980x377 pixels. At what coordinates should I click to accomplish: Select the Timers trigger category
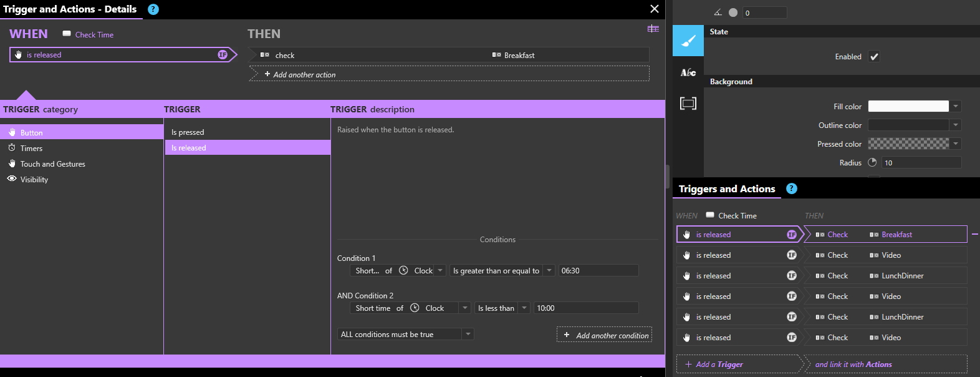pyautogui.click(x=82, y=148)
